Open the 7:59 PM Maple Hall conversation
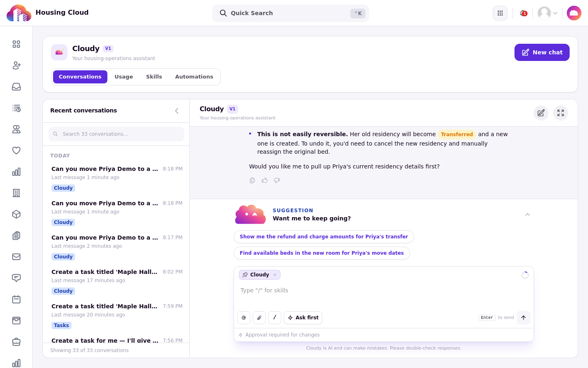 pyautogui.click(x=116, y=316)
